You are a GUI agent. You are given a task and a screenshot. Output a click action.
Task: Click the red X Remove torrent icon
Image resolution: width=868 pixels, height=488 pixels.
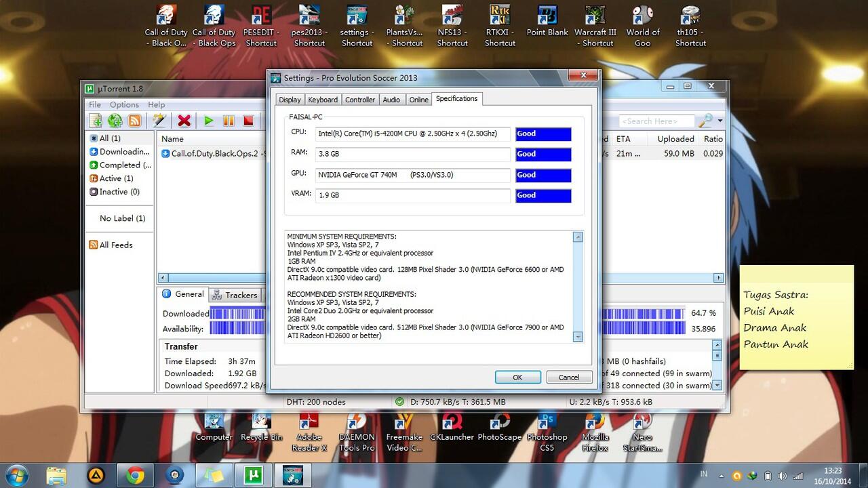(x=184, y=121)
